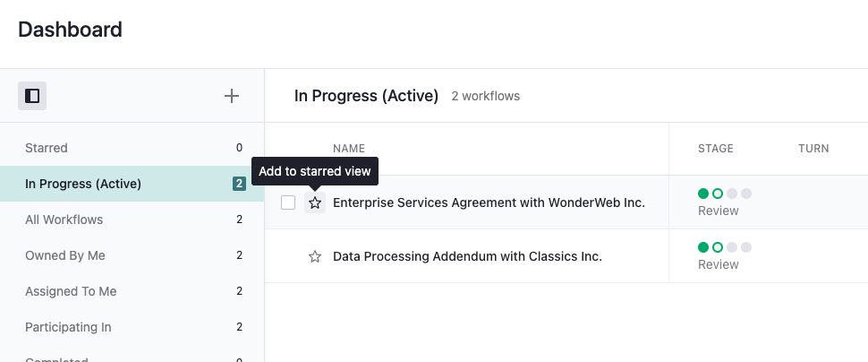Collapse the sidebar with panel toggle icon
This screenshot has width=868, height=362.
coord(32,96)
